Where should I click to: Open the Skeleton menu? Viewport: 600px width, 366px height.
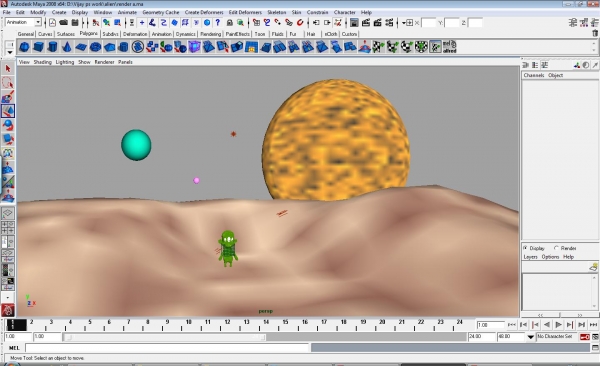coord(276,12)
